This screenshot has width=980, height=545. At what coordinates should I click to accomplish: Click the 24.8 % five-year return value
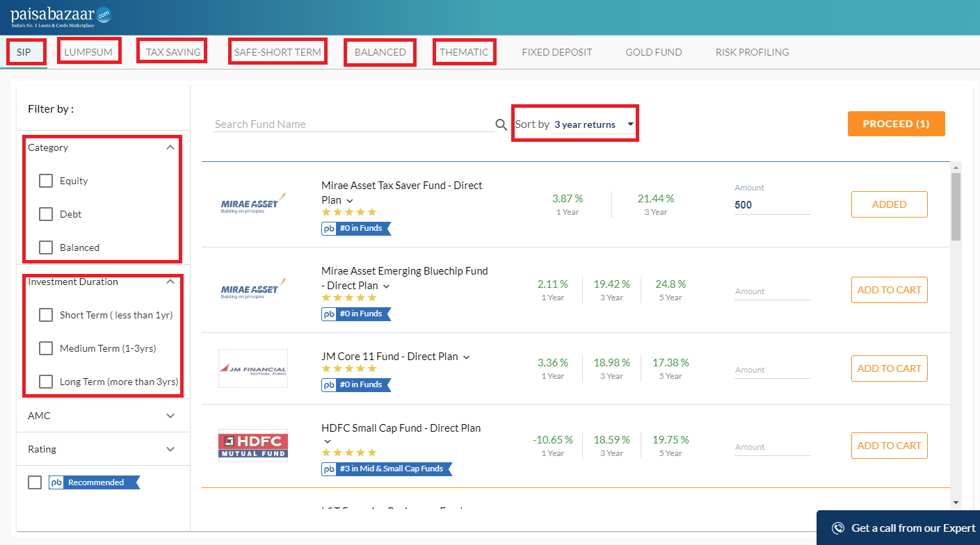click(670, 284)
